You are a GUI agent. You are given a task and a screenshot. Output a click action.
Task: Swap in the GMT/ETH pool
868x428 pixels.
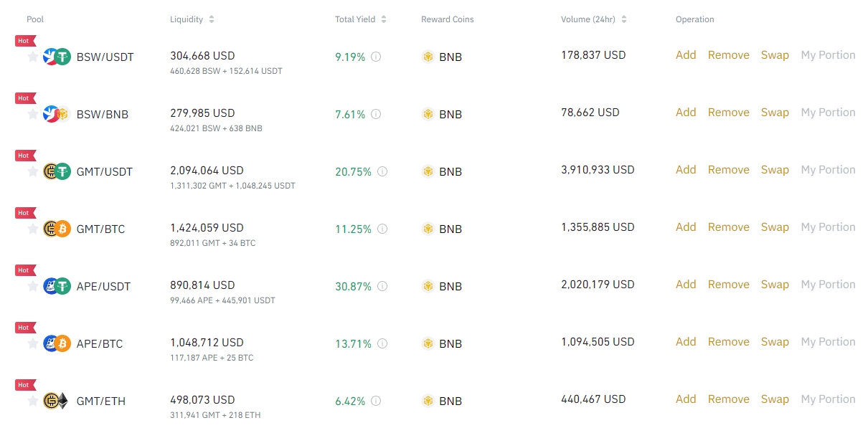[x=775, y=399]
